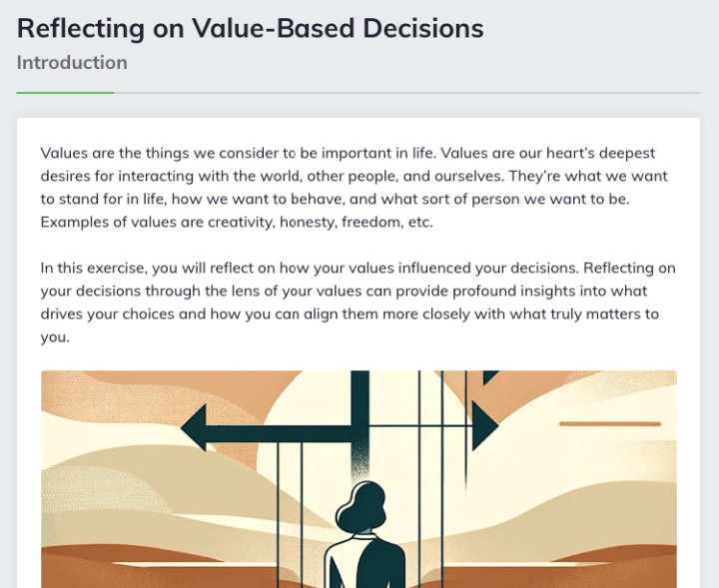The height and width of the screenshot is (588, 719).
Task: Open the signpost illustration thumbnail
Action: click(359, 479)
